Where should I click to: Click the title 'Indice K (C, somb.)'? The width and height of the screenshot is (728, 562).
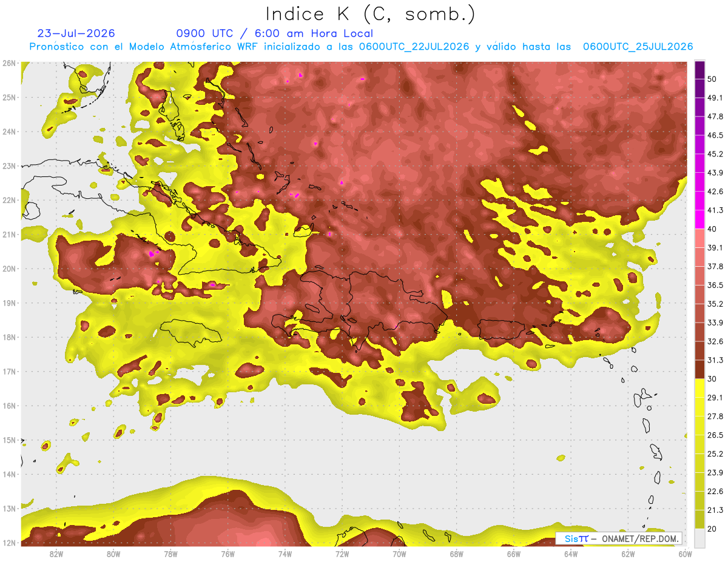click(370, 15)
